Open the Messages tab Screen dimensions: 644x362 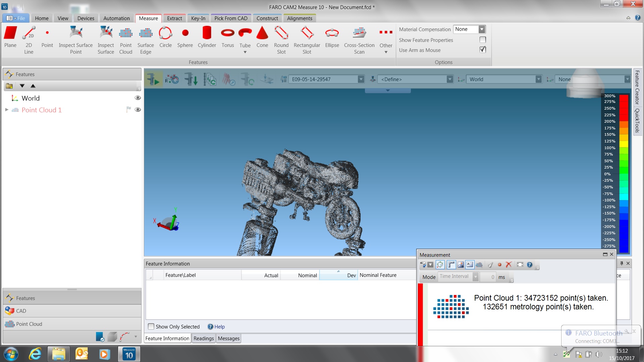coord(229,339)
